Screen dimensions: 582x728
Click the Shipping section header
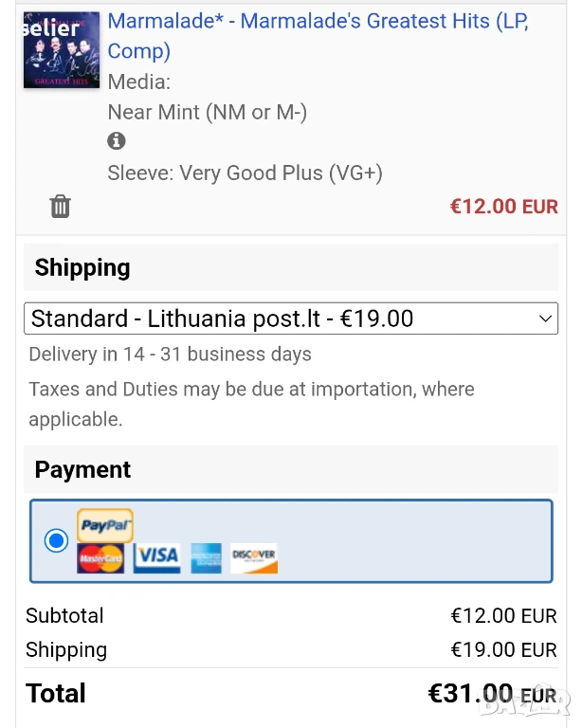pos(82,268)
